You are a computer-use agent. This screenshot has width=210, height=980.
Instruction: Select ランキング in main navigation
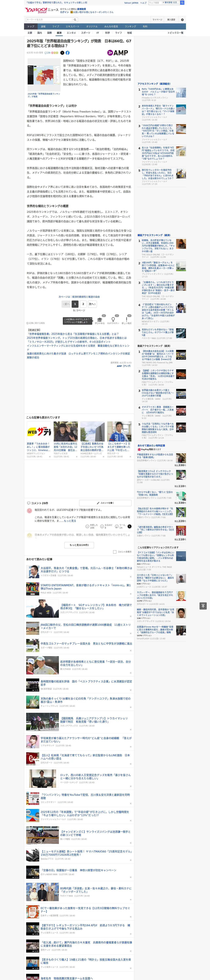[130, 26]
